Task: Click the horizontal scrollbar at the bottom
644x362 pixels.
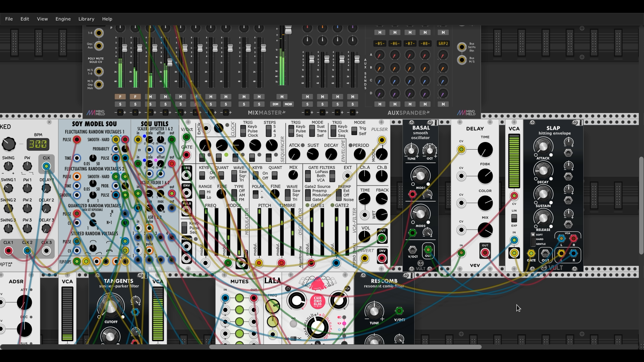Action: coord(345,347)
